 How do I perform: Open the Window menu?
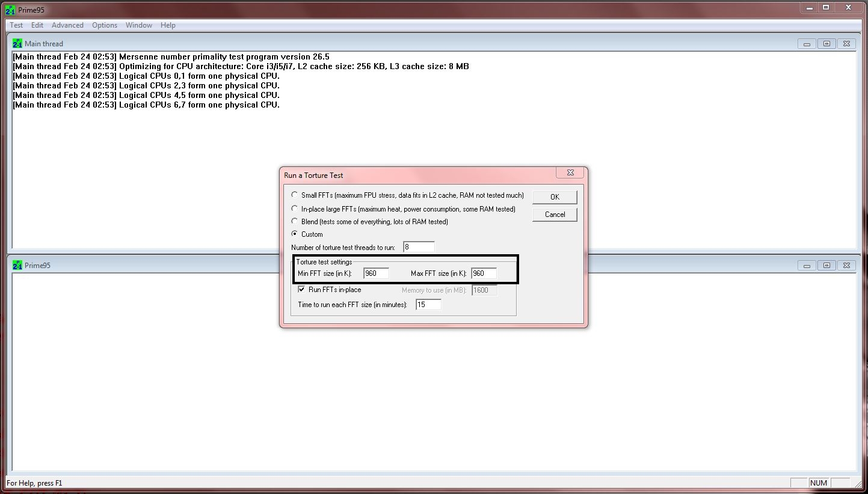pos(139,25)
